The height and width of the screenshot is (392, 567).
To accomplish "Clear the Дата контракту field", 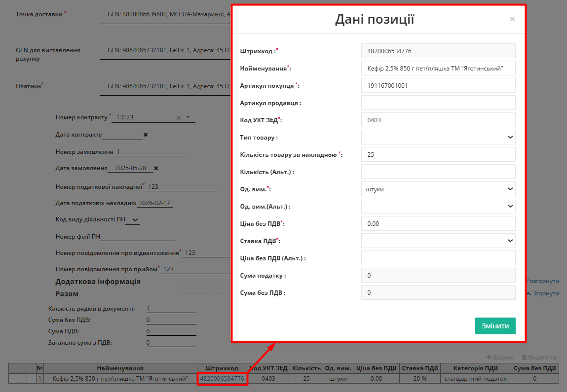I will pyautogui.click(x=146, y=135).
